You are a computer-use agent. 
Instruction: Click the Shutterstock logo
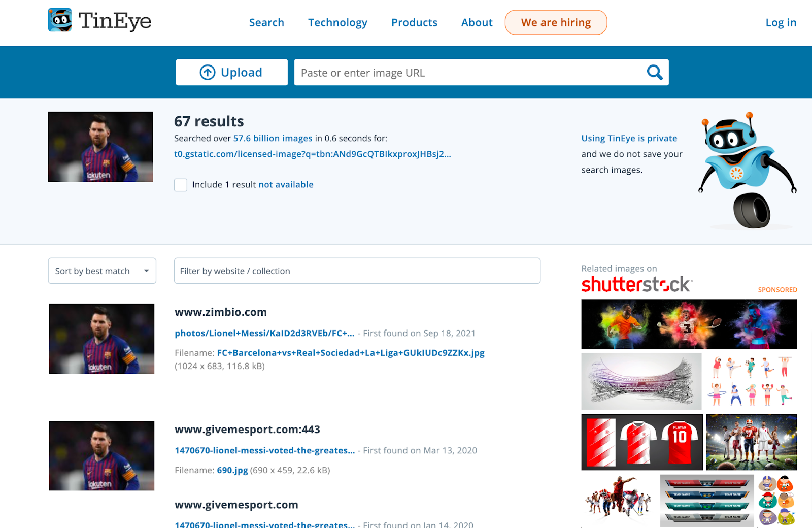coord(635,285)
